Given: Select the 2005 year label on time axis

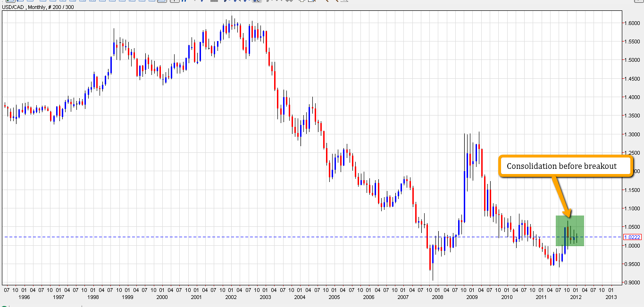Looking at the screenshot, I should 334,298.
